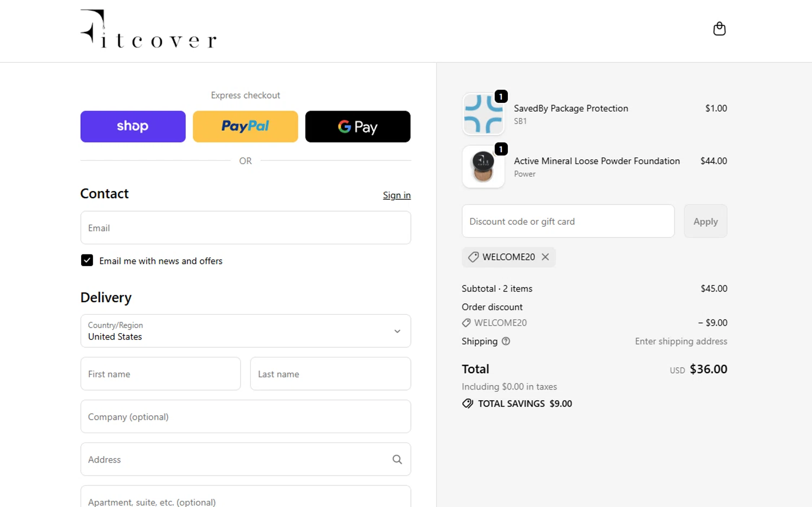Click the shipping help question icon

(x=506, y=341)
